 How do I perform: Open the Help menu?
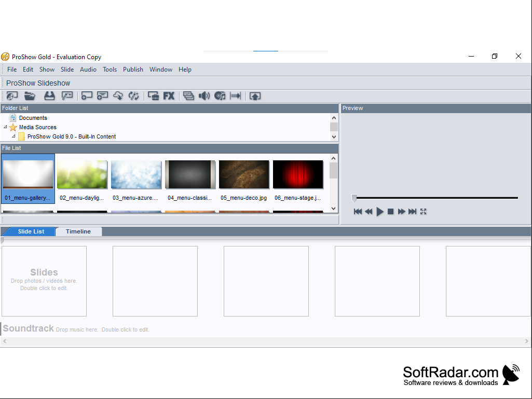(185, 70)
